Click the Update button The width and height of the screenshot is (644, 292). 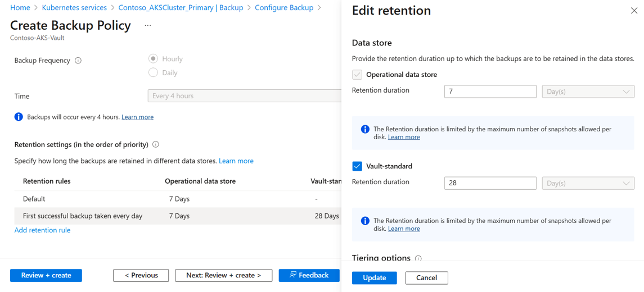(x=374, y=278)
